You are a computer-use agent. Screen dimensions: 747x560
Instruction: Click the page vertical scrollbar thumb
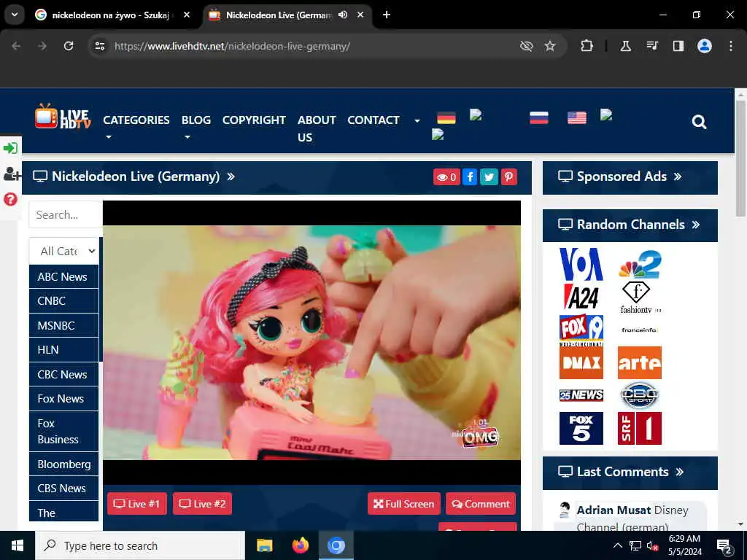click(x=740, y=157)
